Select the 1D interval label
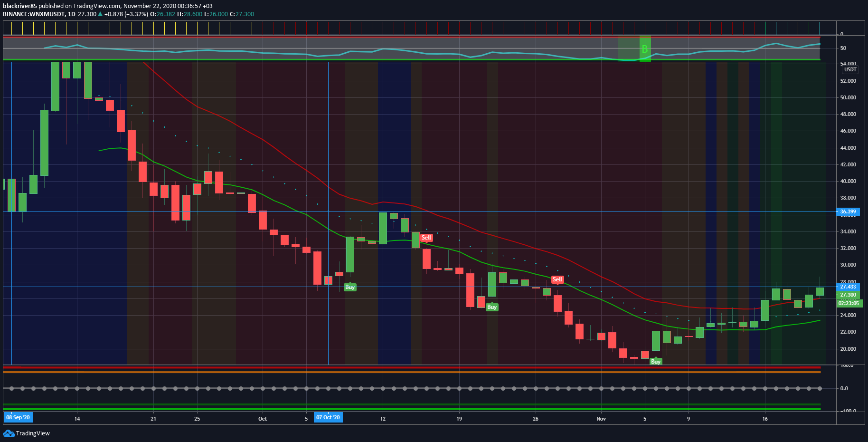868x442 pixels. click(72, 14)
